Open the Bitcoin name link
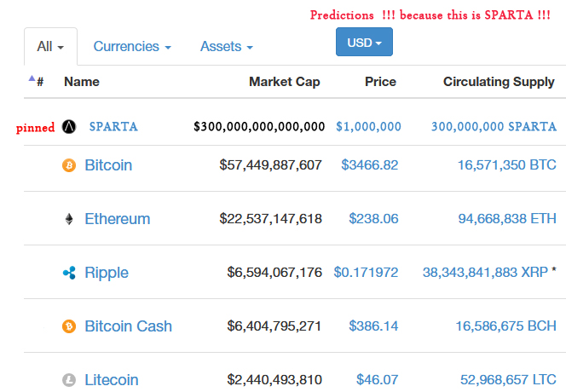566x392 pixels. click(x=108, y=165)
